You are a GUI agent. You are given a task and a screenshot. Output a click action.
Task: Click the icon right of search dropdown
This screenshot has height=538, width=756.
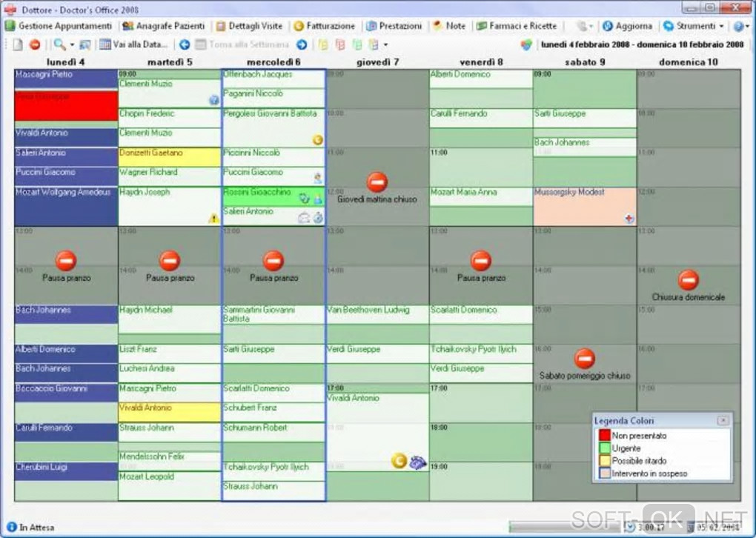[84, 44]
